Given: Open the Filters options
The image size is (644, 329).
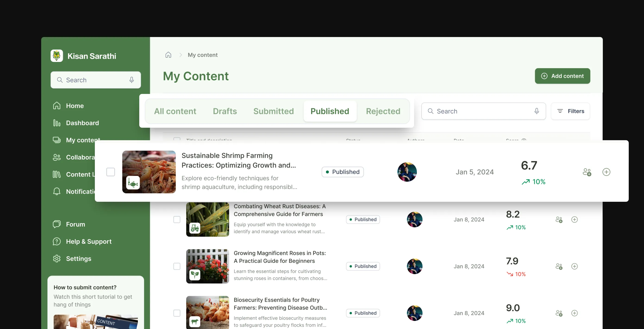Looking at the screenshot, I should [570, 111].
